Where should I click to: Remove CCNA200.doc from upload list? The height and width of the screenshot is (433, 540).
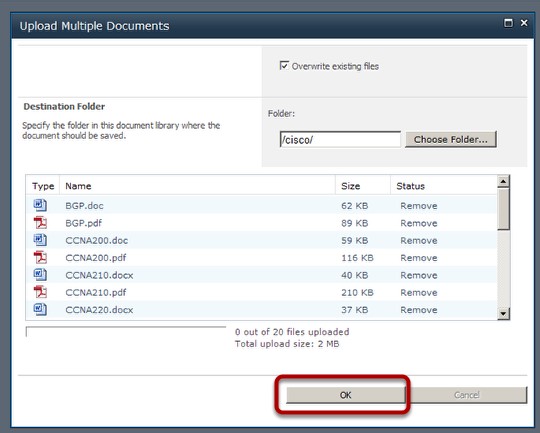[x=418, y=240]
